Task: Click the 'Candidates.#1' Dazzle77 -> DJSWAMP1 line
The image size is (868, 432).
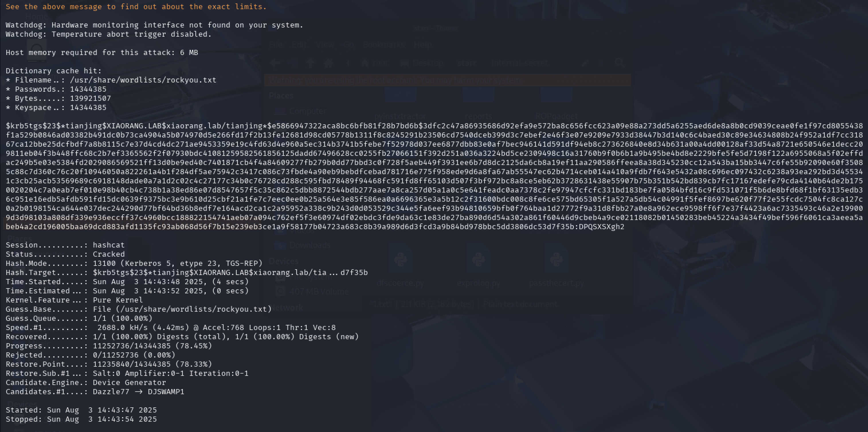Action: tap(95, 392)
